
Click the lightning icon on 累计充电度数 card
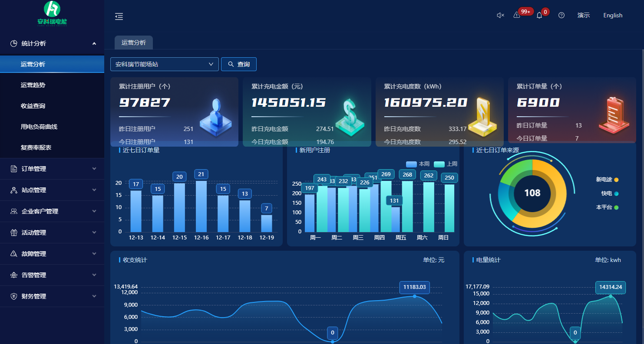pyautogui.click(x=482, y=116)
